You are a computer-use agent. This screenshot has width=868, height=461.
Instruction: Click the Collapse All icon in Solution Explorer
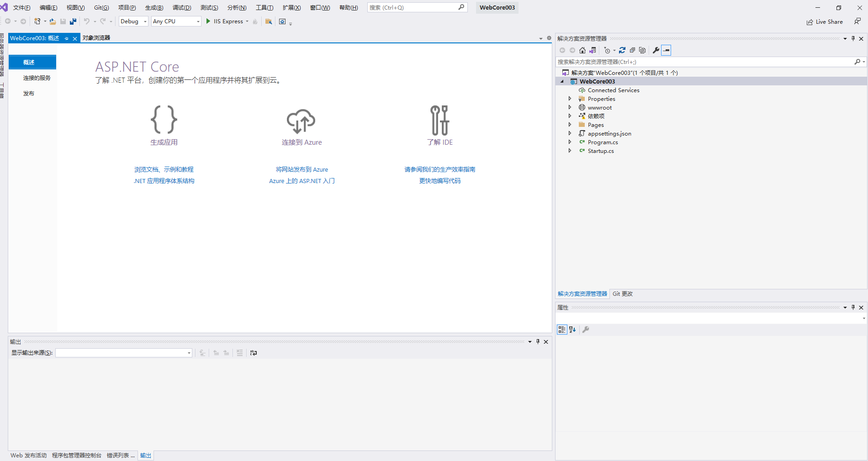click(632, 50)
